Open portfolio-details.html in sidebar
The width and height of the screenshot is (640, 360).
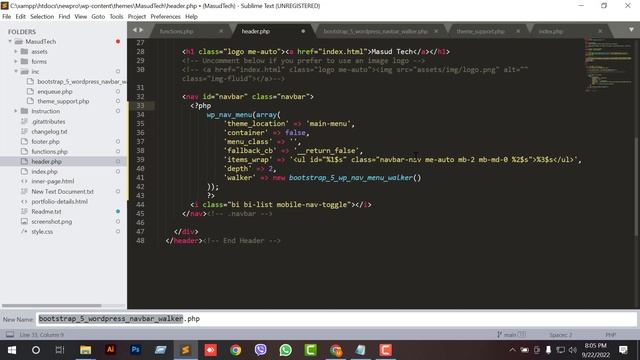60,202
